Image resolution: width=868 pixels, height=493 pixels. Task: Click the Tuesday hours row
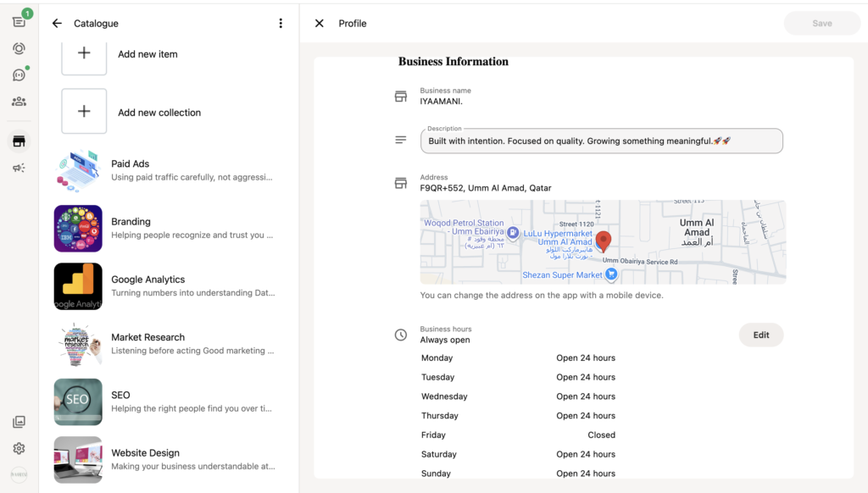(518, 377)
